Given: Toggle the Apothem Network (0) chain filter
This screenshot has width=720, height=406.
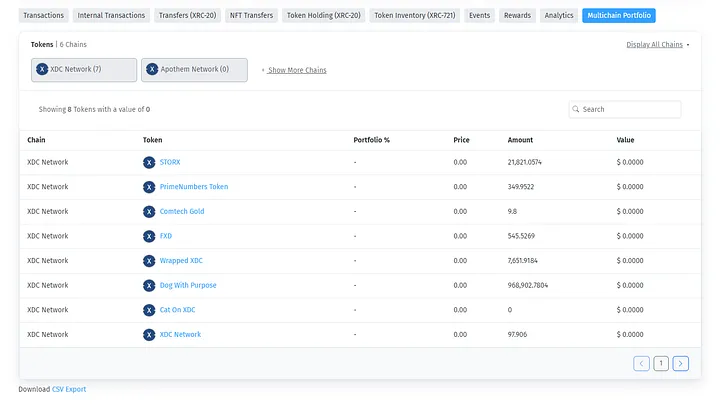Looking at the screenshot, I should coord(194,69).
